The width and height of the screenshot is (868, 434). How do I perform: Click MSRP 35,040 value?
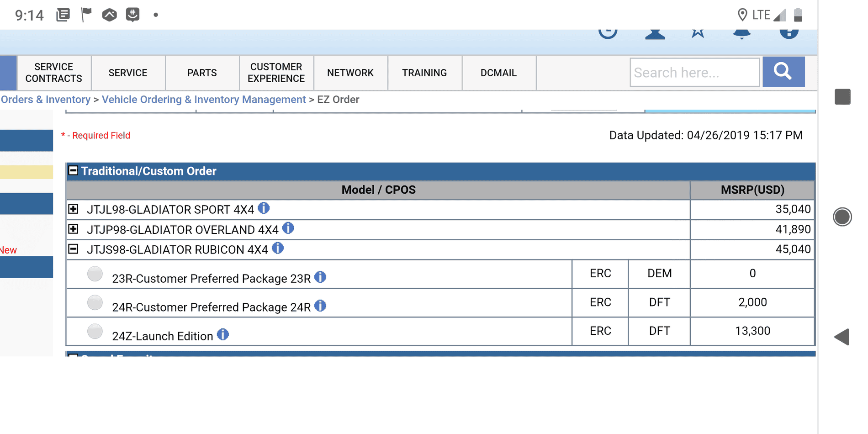click(793, 209)
